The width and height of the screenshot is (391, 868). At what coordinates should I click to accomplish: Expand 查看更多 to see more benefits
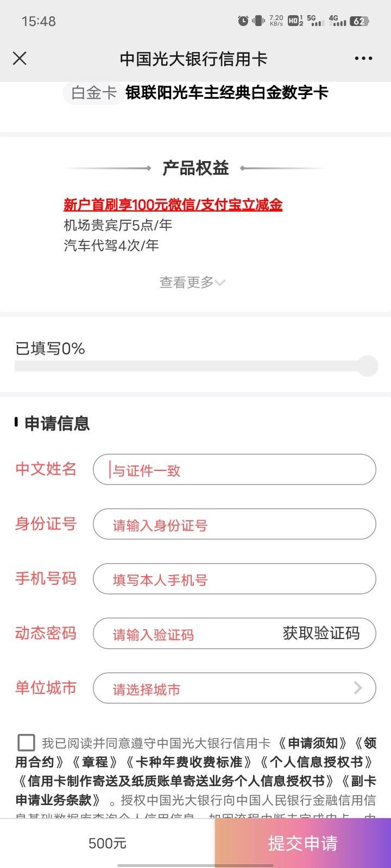click(x=192, y=282)
